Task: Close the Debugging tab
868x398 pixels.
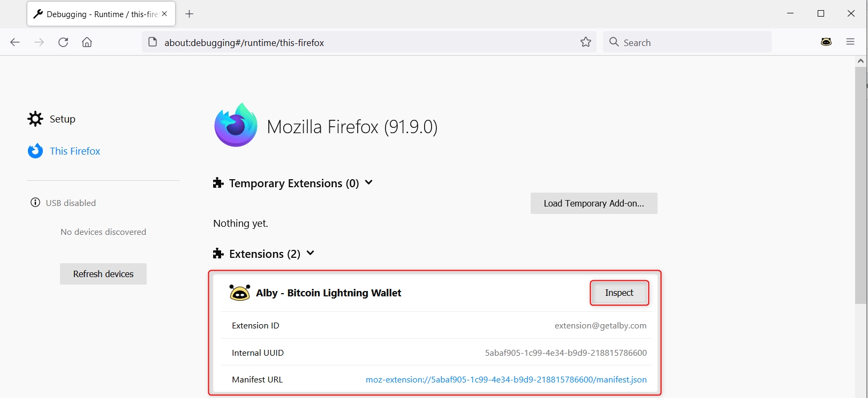Action: 164,14
